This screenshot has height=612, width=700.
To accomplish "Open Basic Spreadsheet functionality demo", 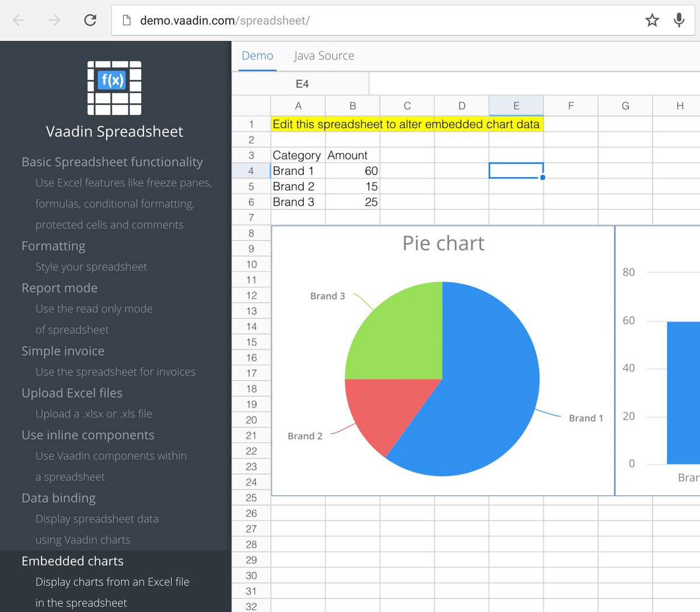I will pos(112,162).
